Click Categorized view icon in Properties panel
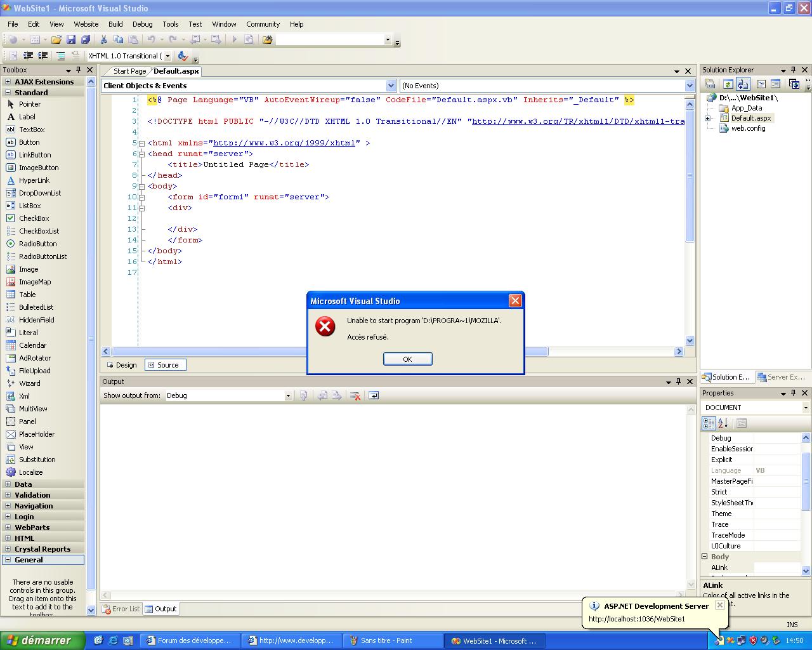The height and width of the screenshot is (650, 812). (709, 423)
